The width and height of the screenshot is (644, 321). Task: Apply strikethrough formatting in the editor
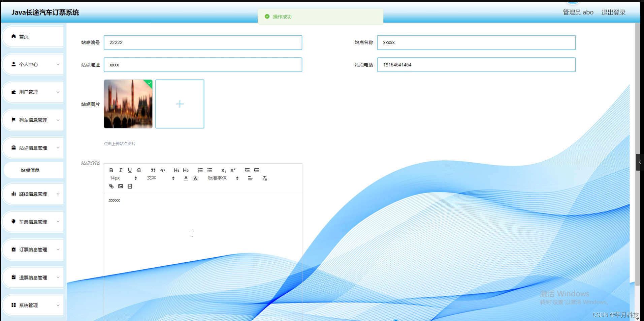click(139, 170)
